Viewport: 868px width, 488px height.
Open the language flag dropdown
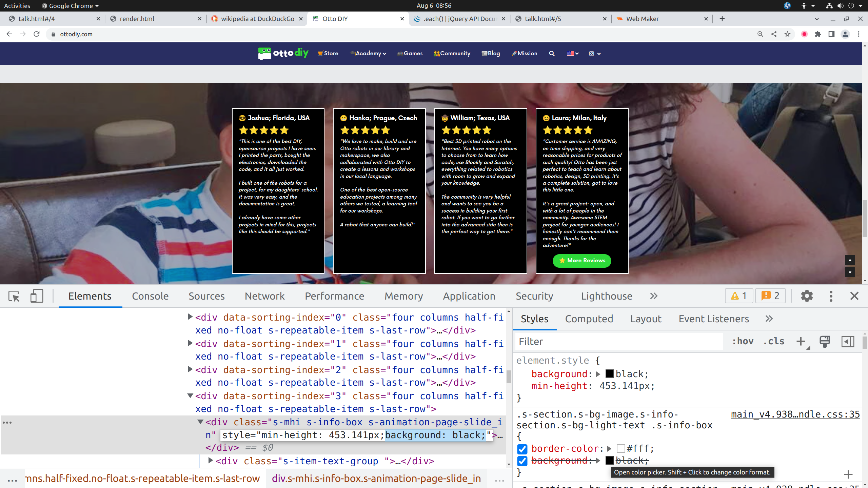pos(572,54)
